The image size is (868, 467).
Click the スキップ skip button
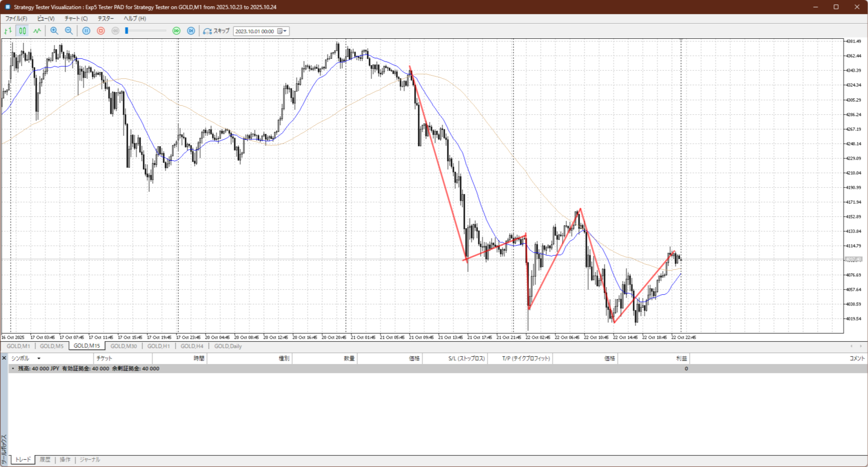point(216,31)
